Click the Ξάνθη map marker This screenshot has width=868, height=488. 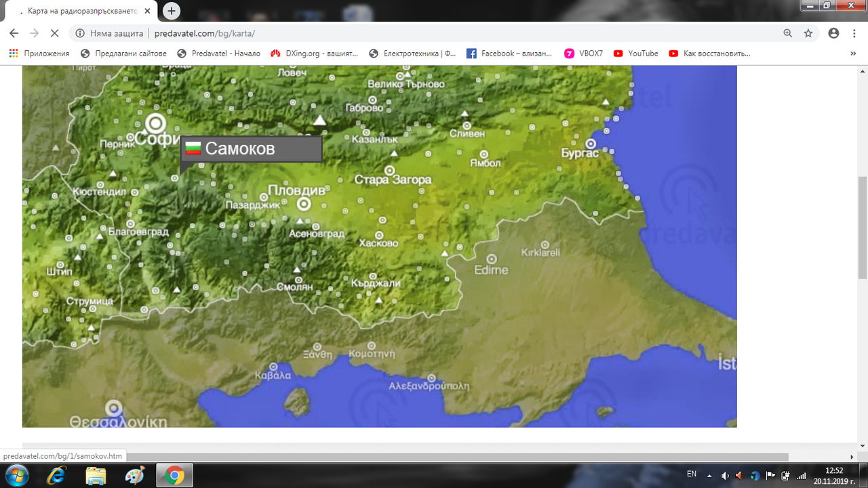coord(316,346)
